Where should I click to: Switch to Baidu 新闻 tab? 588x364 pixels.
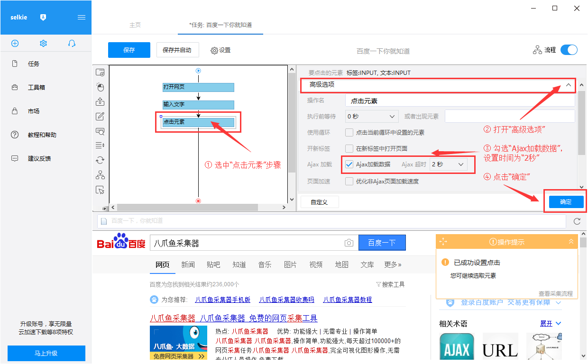[x=188, y=264]
